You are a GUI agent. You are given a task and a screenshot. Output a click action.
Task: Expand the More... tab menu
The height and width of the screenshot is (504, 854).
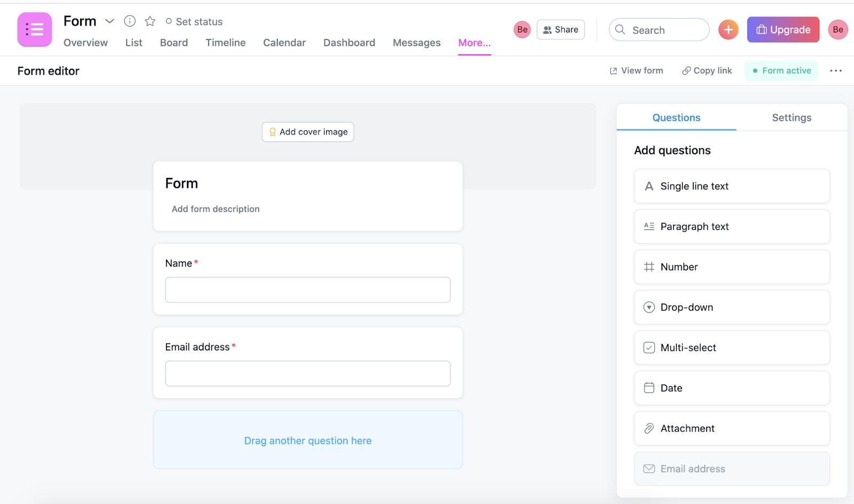474,43
